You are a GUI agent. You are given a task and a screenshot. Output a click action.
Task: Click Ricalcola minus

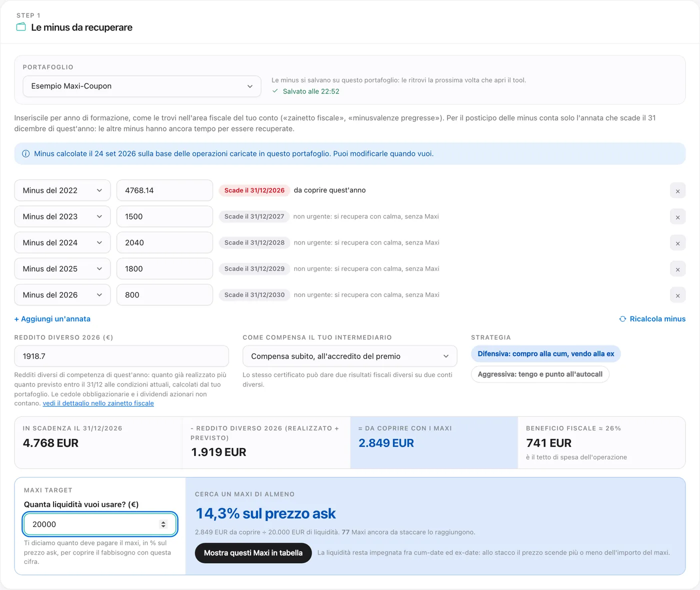652,319
